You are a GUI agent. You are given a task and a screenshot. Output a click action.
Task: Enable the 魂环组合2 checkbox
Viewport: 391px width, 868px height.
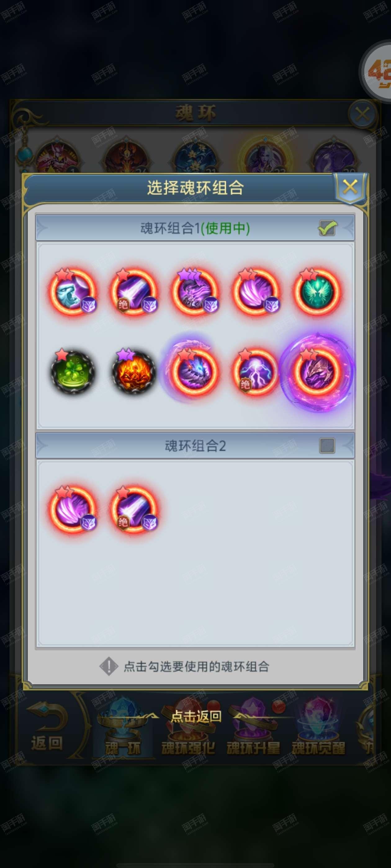tap(327, 445)
